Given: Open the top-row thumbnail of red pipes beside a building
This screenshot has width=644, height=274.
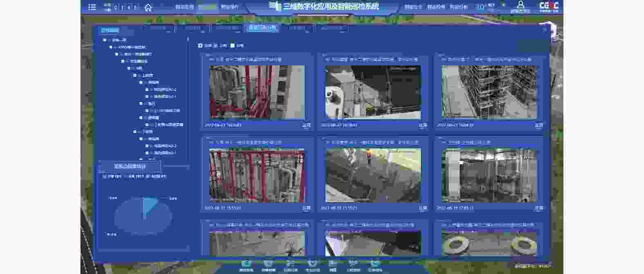Looking at the screenshot, I should point(257,92).
